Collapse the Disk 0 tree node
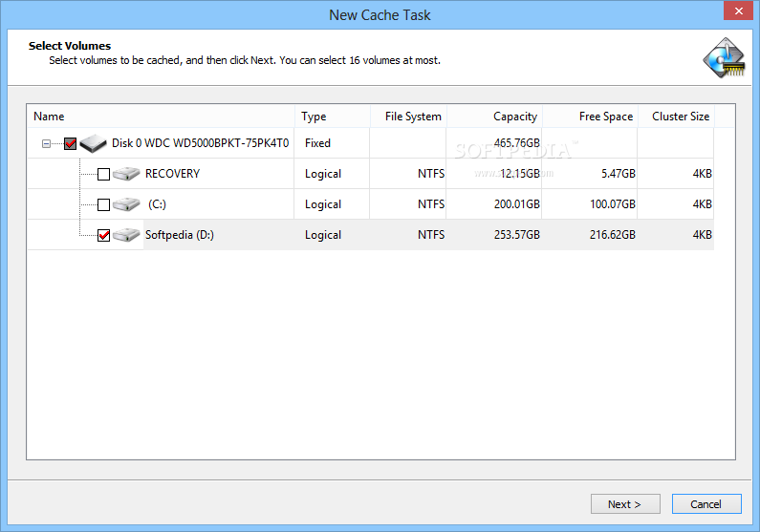Screen dimensions: 760x532 (x=46, y=143)
